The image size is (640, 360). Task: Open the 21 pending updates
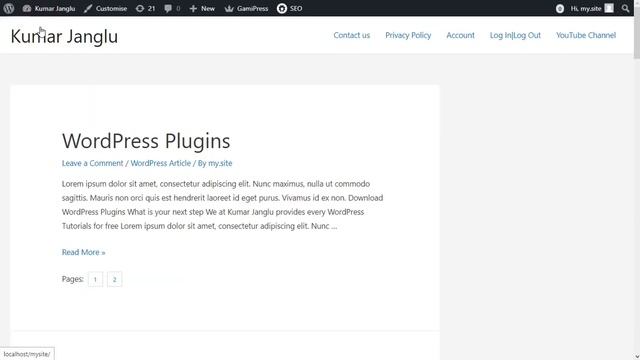[x=145, y=8]
